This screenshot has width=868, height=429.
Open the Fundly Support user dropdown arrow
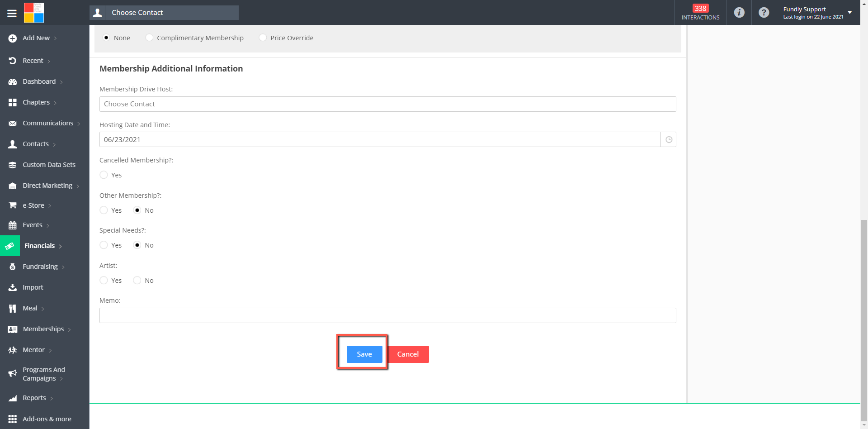(x=850, y=13)
